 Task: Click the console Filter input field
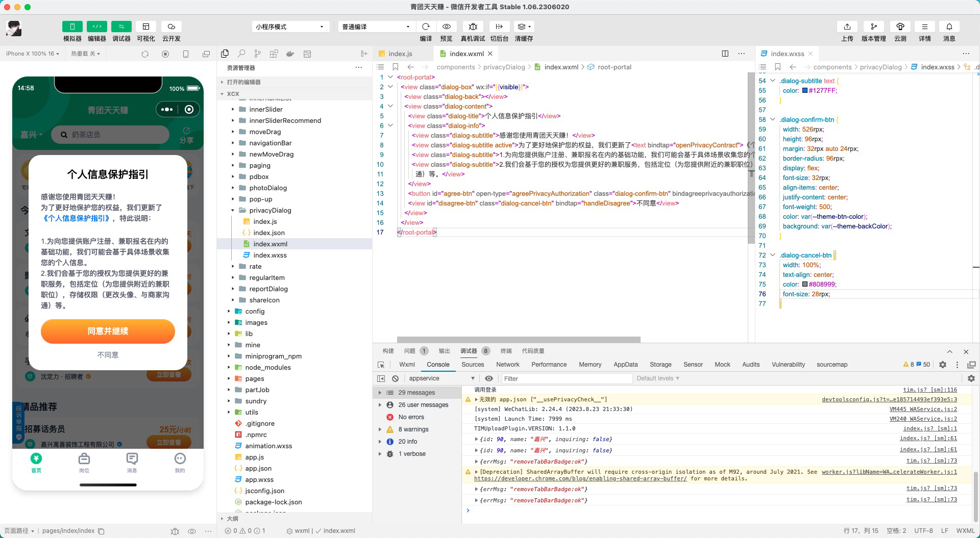coord(566,378)
